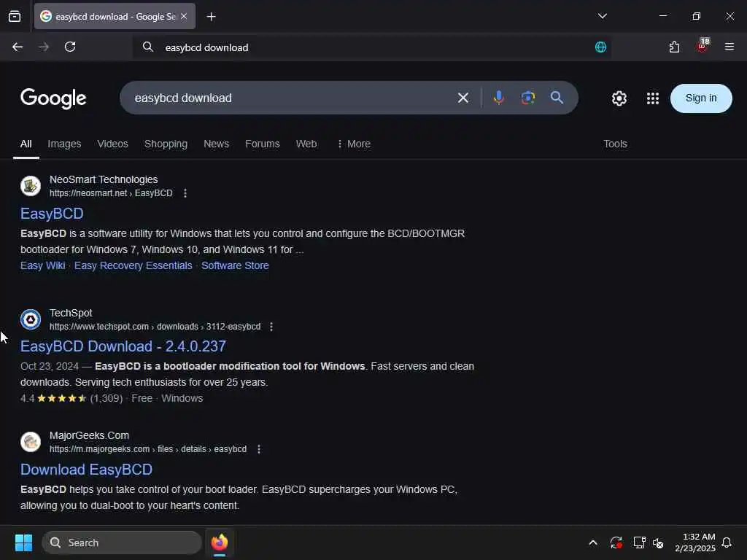Open the Software Store sitelink
Screen dimensions: 747x560
pyautogui.click(x=235, y=265)
